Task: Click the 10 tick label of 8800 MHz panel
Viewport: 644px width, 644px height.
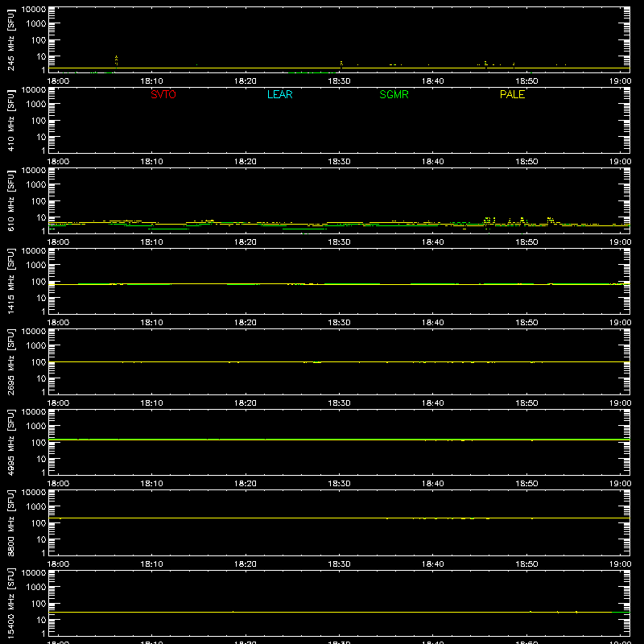Action: (x=41, y=539)
